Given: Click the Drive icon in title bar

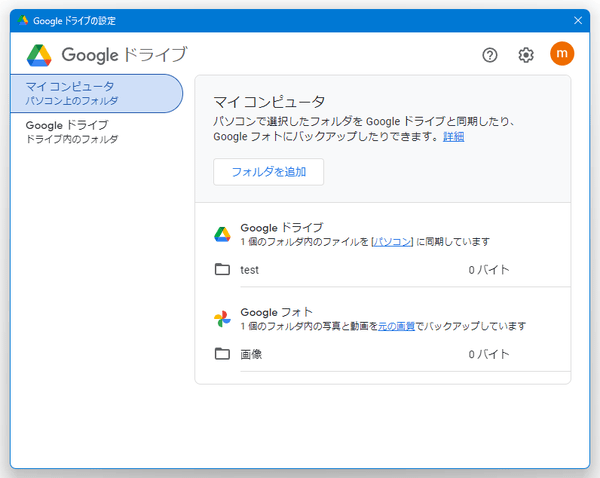Looking at the screenshot, I should pyautogui.click(x=23, y=20).
